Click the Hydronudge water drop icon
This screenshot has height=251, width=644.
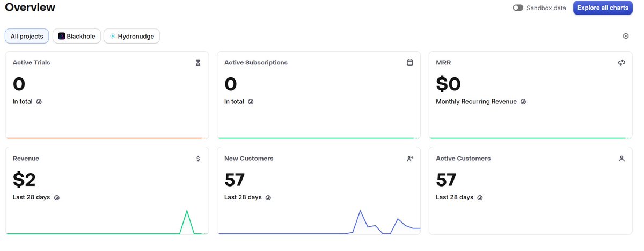pyautogui.click(x=113, y=37)
